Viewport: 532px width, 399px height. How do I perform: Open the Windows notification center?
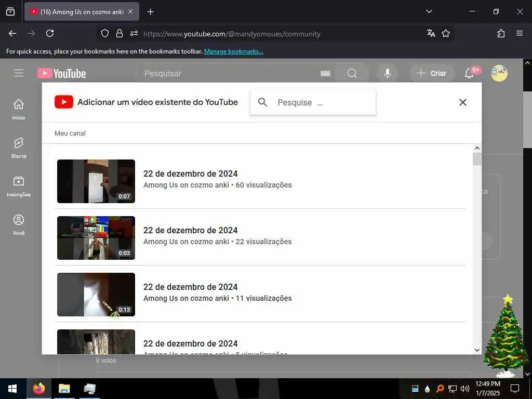[x=515, y=389]
